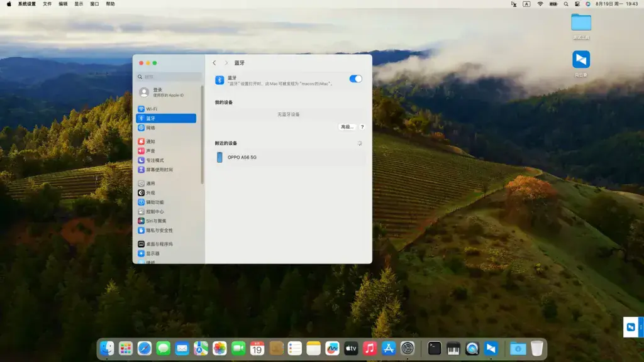Turn off the 蓝牙 Bluetooth switch
This screenshot has width=644, height=362.
pos(356,79)
